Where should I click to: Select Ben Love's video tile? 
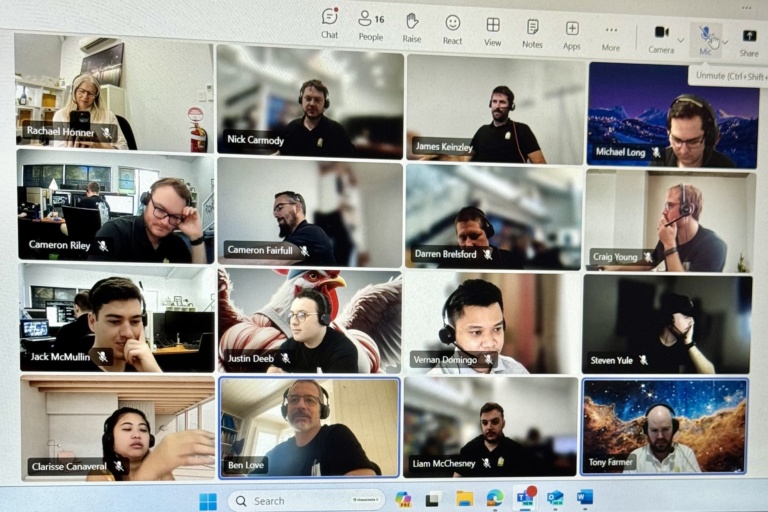(309, 426)
